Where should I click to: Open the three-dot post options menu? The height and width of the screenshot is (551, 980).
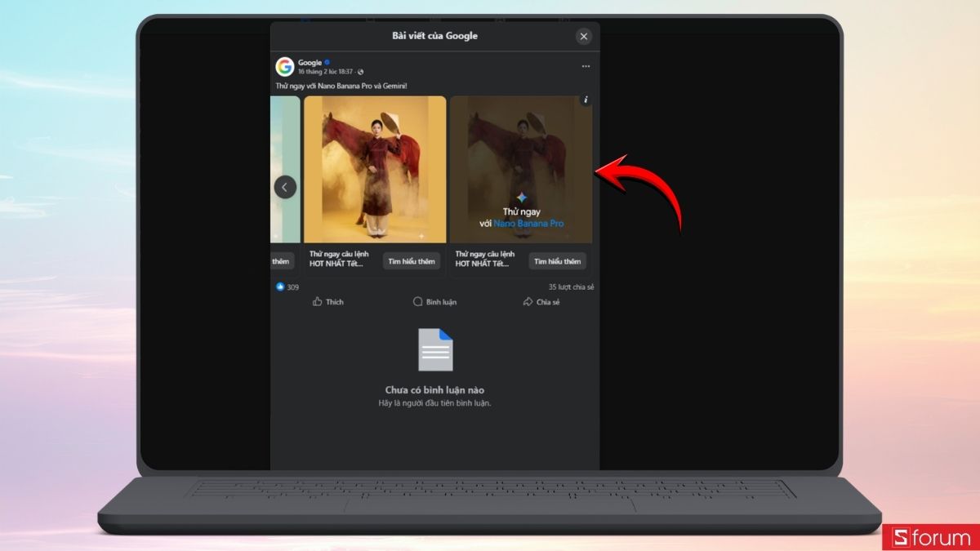(x=586, y=67)
